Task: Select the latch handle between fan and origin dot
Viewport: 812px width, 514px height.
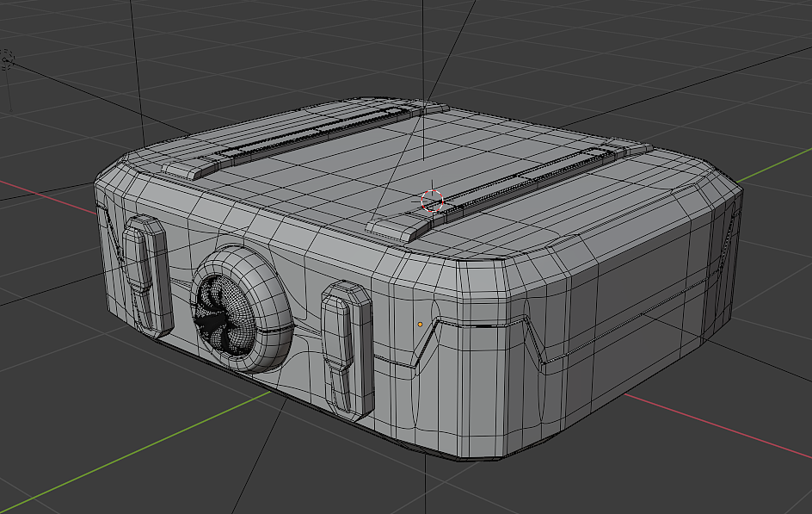Action: point(347,350)
